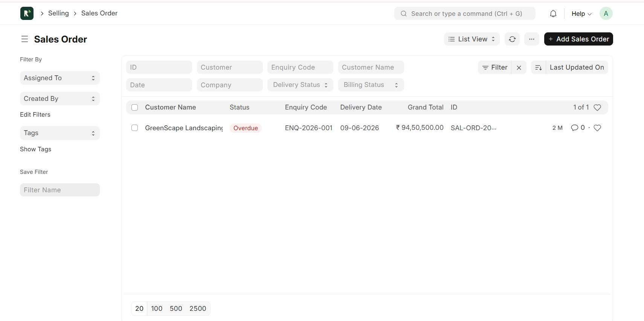The image size is (644, 321).
Task: Click the 09-06-2026 delivery date cell
Action: pyautogui.click(x=360, y=128)
